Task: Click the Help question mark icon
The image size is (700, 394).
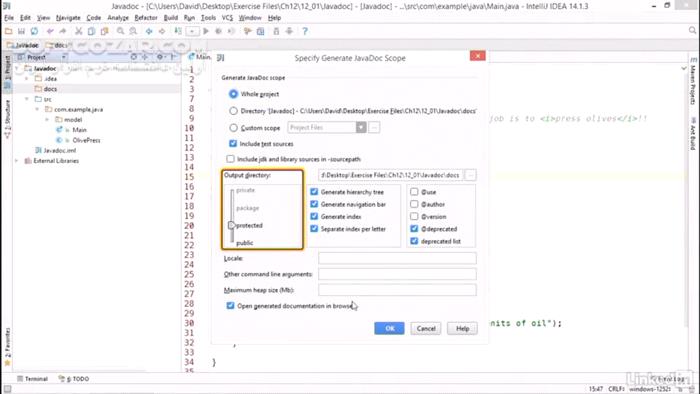Action: tap(305, 31)
